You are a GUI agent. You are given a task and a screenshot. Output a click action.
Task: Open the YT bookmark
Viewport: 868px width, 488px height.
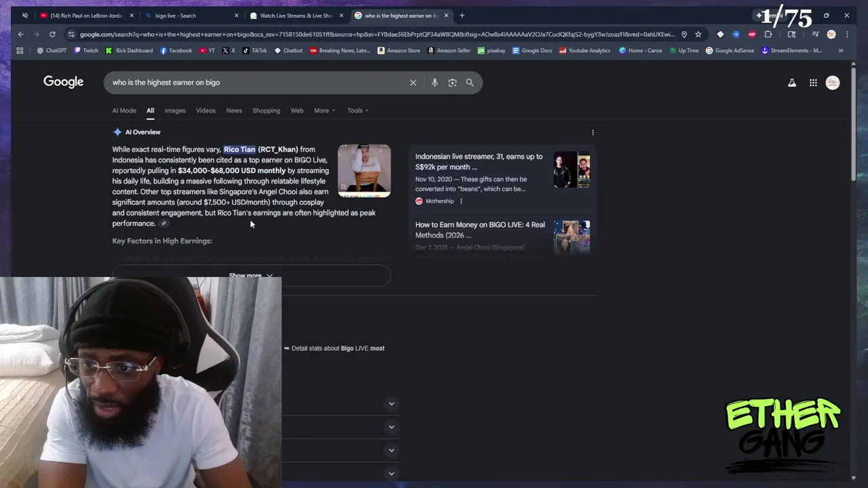[207, 50]
